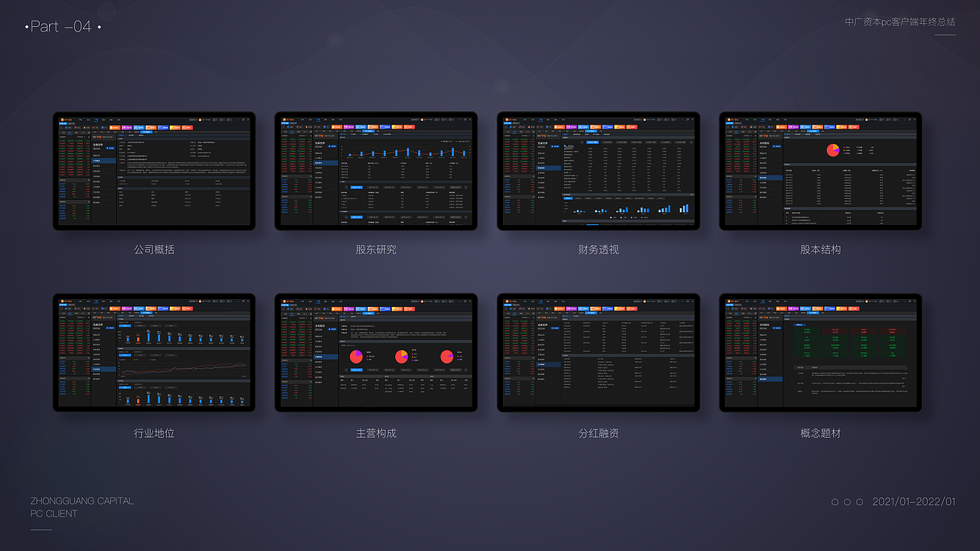
Task: Click the leftmost pie chart in 主营构成 screen
Action: point(356,357)
